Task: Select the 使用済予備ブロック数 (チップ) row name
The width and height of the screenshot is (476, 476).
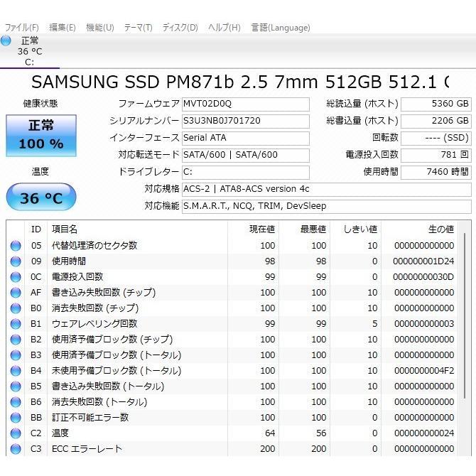Action: pos(112,339)
